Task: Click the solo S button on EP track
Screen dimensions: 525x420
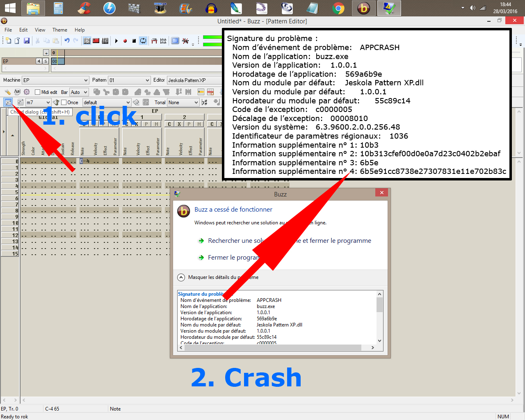Action: coord(46,61)
